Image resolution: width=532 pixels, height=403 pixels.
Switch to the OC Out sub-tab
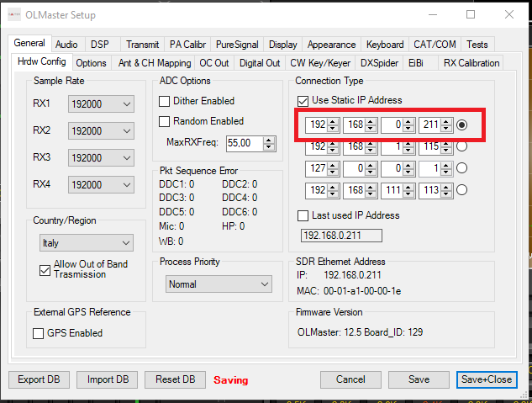pos(214,63)
